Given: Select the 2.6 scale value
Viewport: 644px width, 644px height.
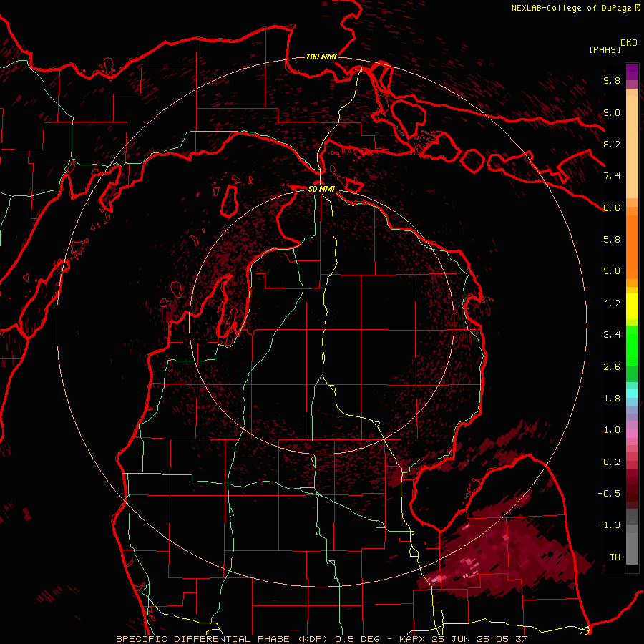Looking at the screenshot, I should (612, 367).
